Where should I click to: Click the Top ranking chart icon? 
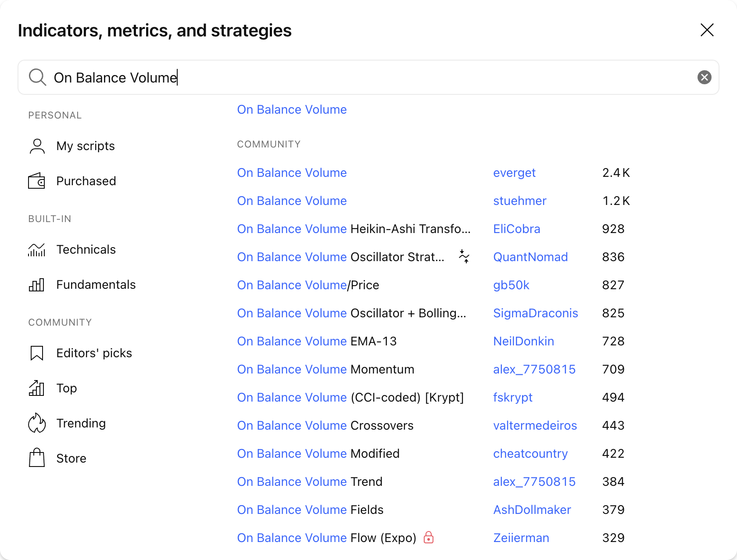point(37,388)
